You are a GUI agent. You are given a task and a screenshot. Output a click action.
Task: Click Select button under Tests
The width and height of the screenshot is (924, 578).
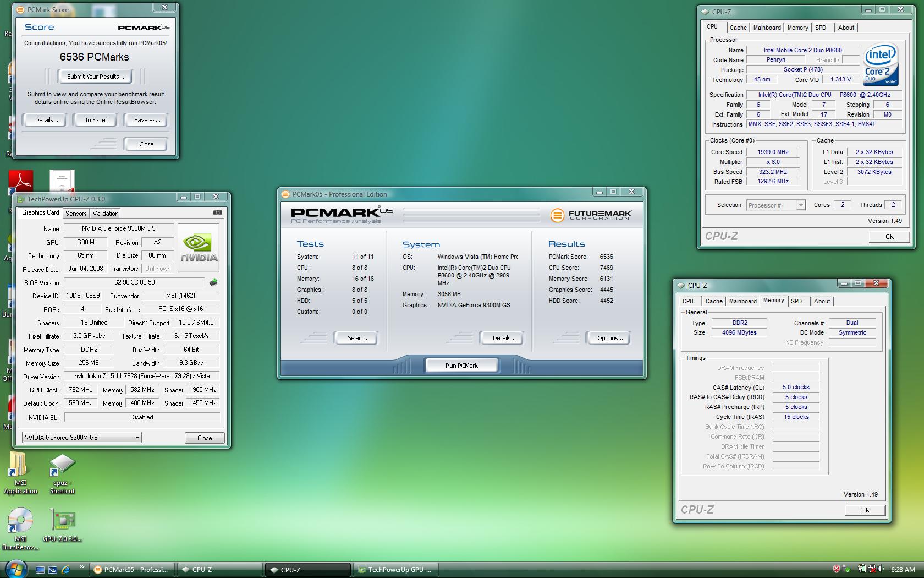tap(358, 338)
